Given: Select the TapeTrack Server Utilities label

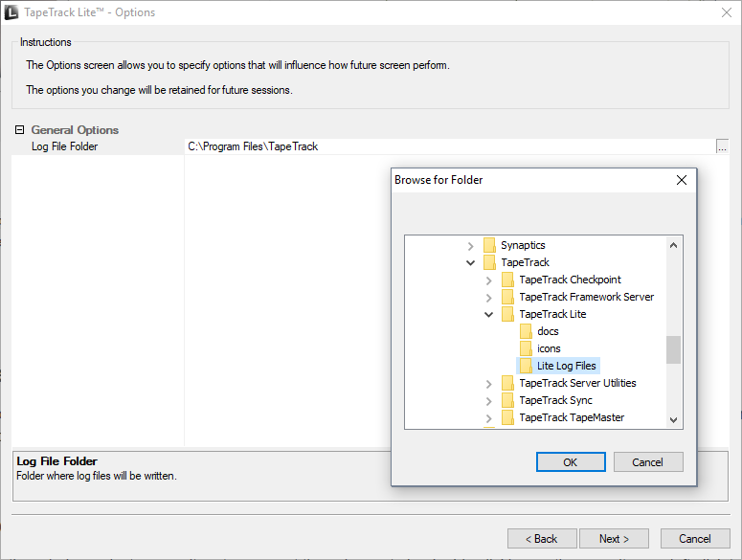Looking at the screenshot, I should click(x=577, y=383).
